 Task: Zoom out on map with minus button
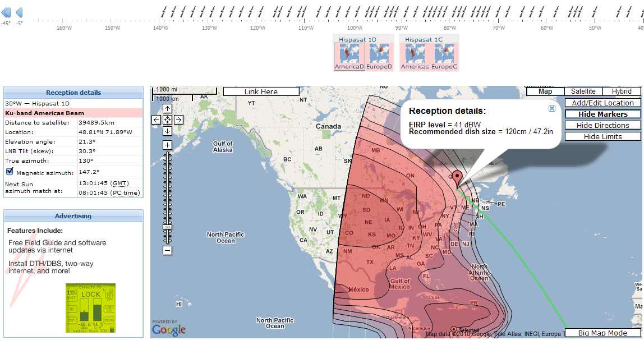point(167,250)
